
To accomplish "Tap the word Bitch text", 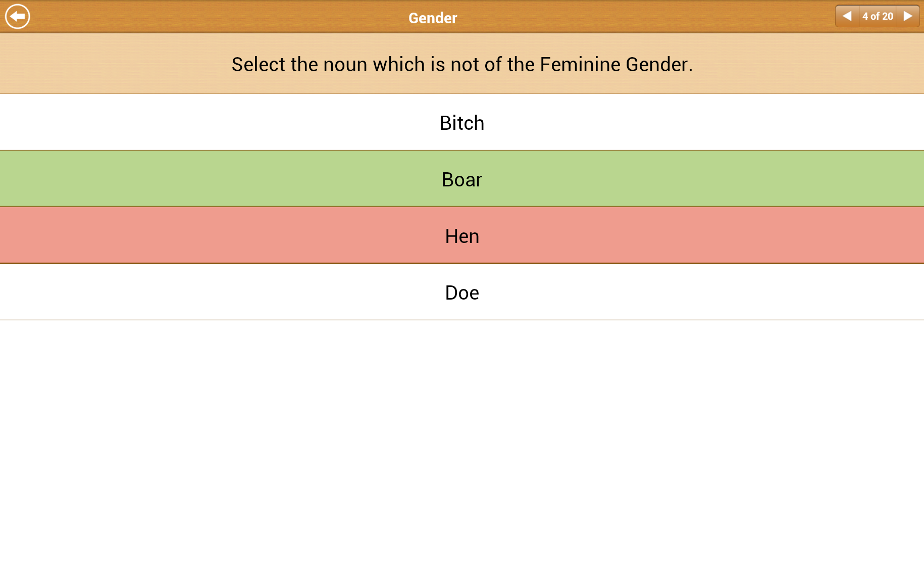I will (462, 123).
